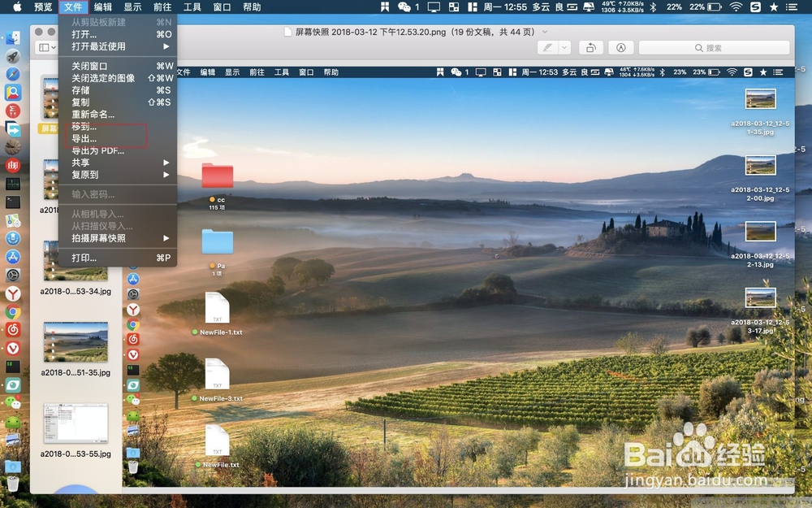812x508 pixels.
Task: Open Wi-Fi status in menu bar
Action: point(736,7)
